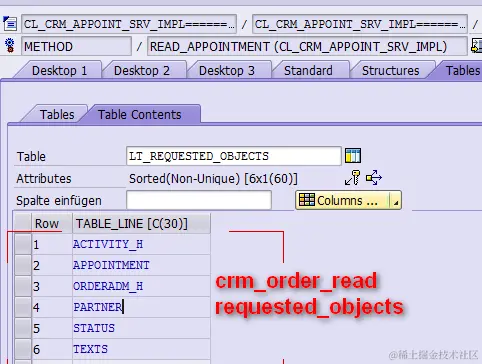
Task: Switch to the Desktop 2 tab
Action: click(x=142, y=70)
